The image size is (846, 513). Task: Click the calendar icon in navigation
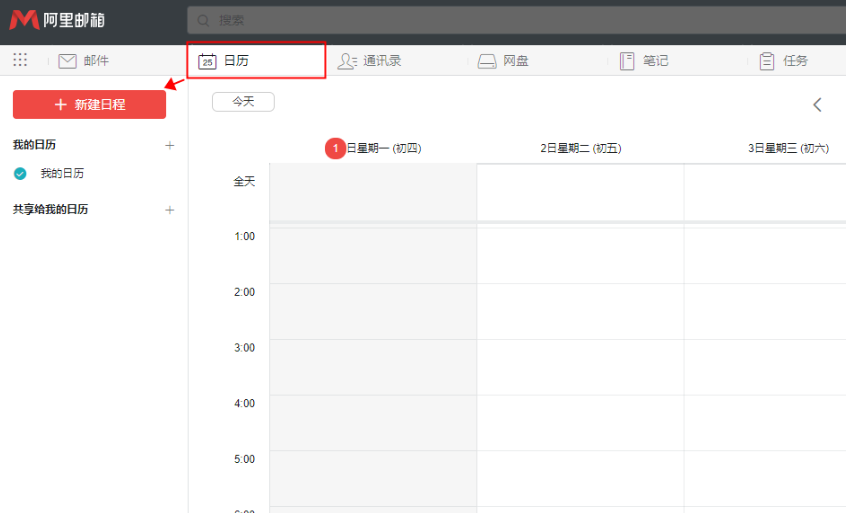coord(207,61)
